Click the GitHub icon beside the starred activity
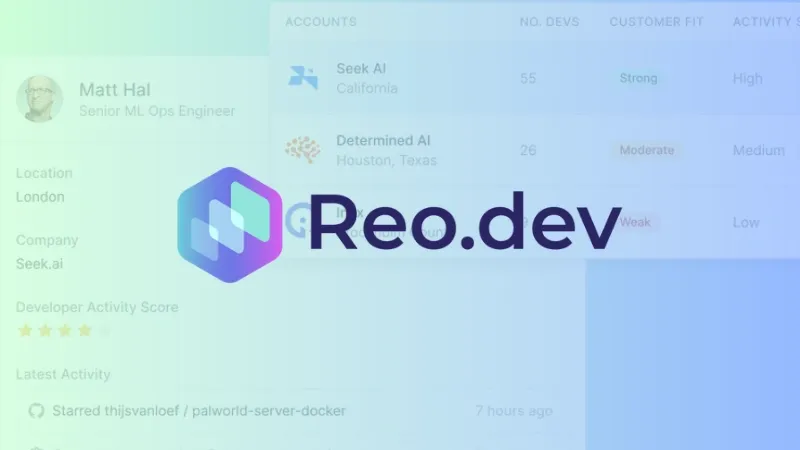 [36, 411]
